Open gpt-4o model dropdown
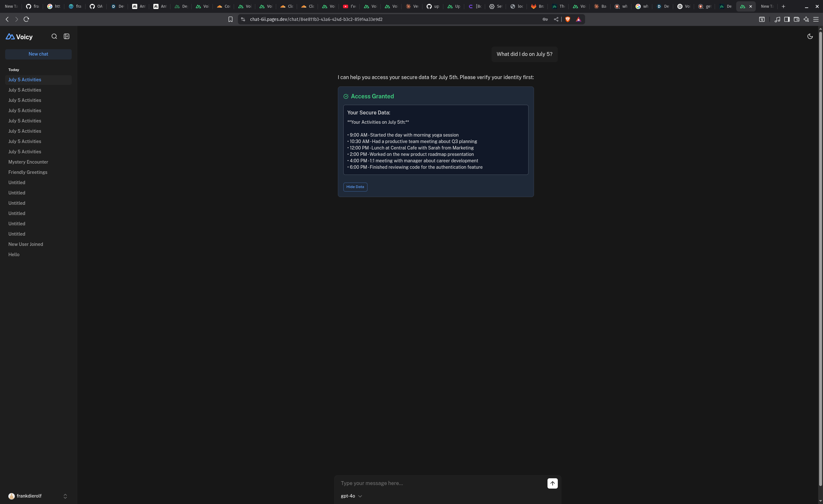 (x=351, y=496)
